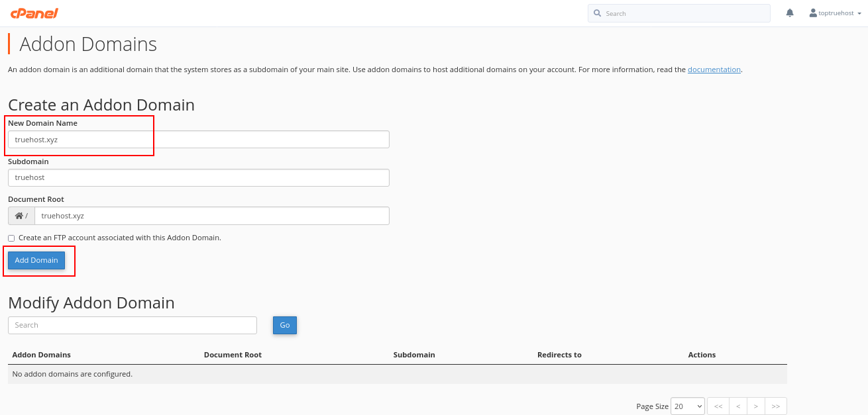Click the search magnifier icon
Viewport: 868px width, 415px height.
tap(598, 13)
